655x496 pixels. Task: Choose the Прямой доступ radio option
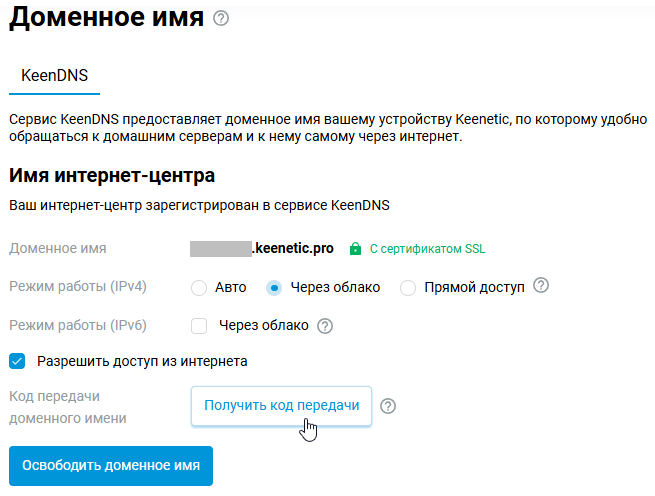point(408,288)
